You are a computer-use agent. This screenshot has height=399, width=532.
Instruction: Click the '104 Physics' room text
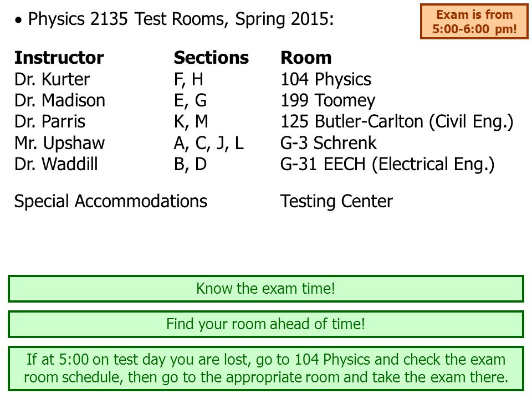[x=326, y=79]
